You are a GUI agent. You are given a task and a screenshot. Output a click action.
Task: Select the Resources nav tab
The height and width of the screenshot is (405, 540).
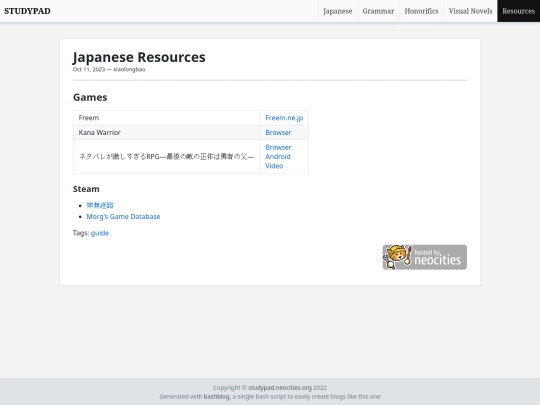[518, 11]
